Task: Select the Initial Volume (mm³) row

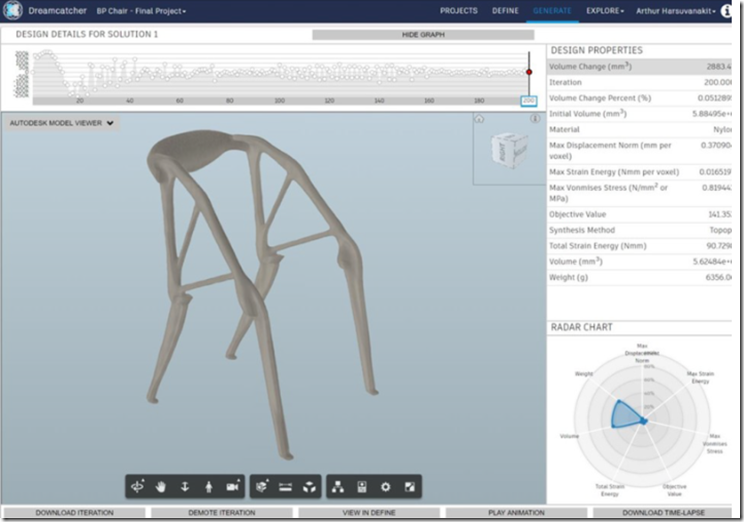Action: (640, 113)
